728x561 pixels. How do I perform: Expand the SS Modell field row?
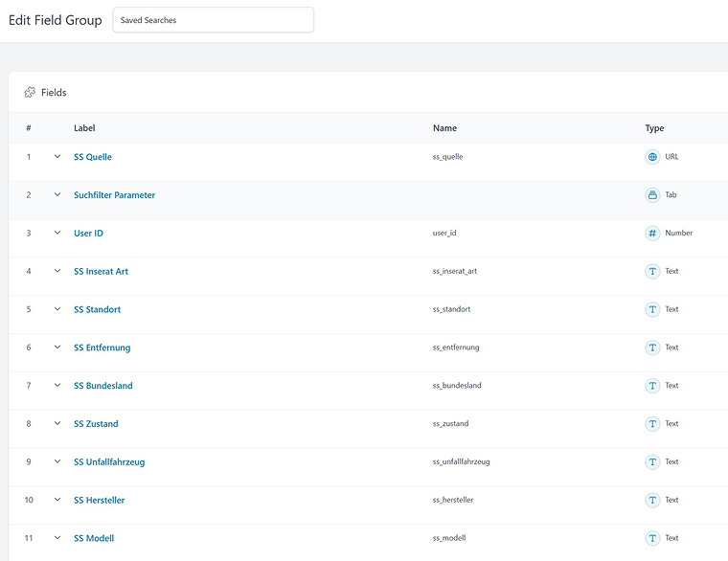[x=57, y=537]
